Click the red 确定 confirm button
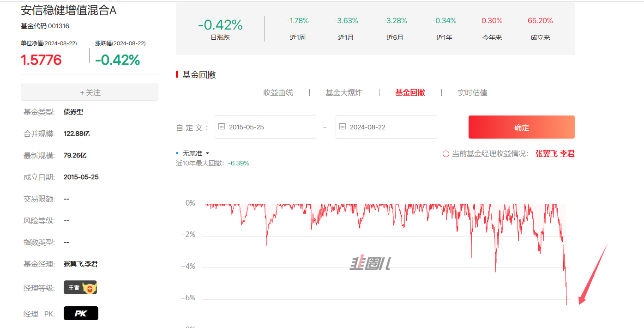The width and height of the screenshot is (644, 328). [x=522, y=127]
